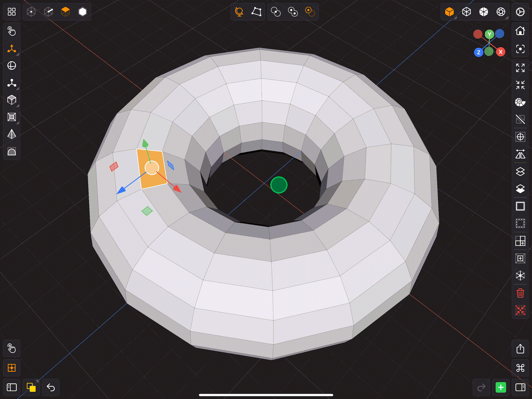532x399 pixels.
Task: Click the yellow center gizmo circle
Action: [152, 168]
